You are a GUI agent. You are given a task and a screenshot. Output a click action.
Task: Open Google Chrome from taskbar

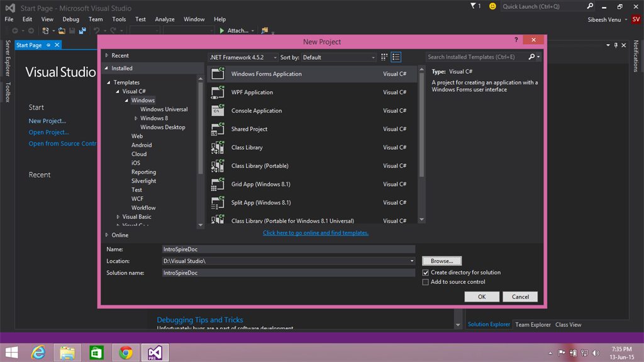pos(126,353)
